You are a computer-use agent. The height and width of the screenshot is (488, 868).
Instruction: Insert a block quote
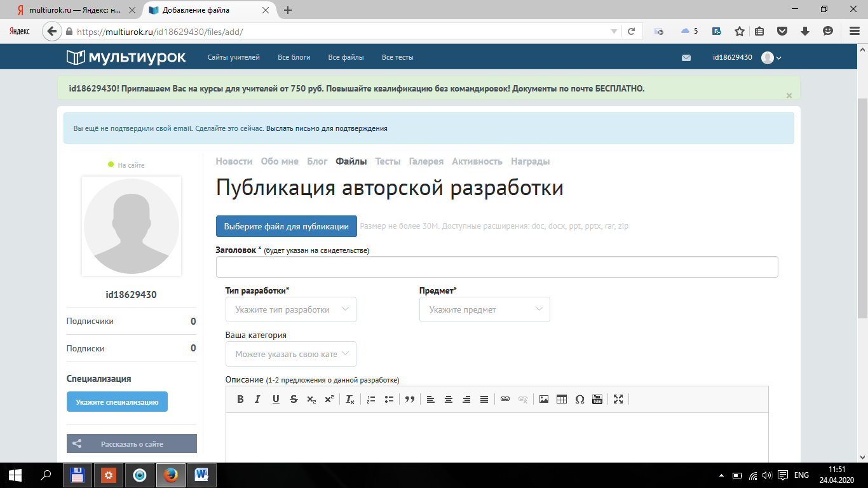[410, 399]
